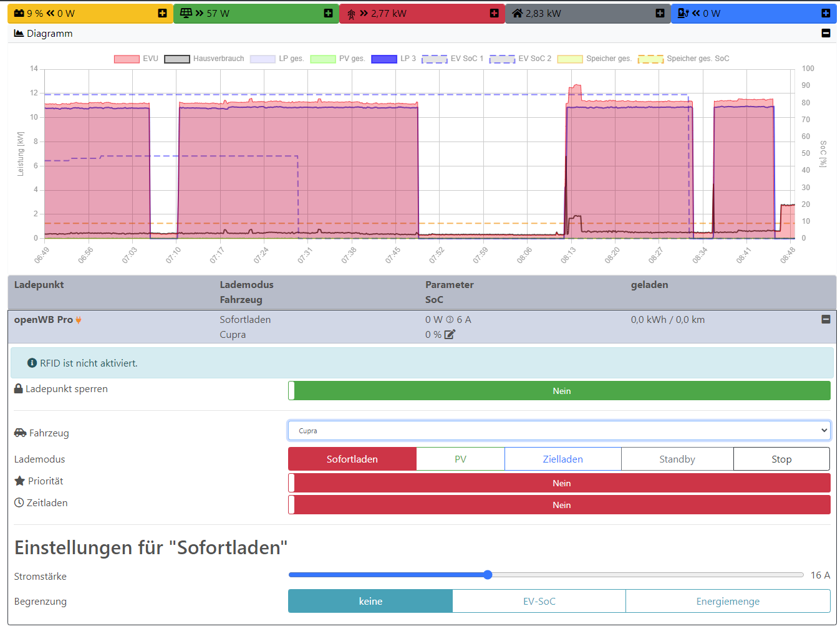Click the solar panel PV icon
Screen dimensions: 840x629
coord(186,13)
